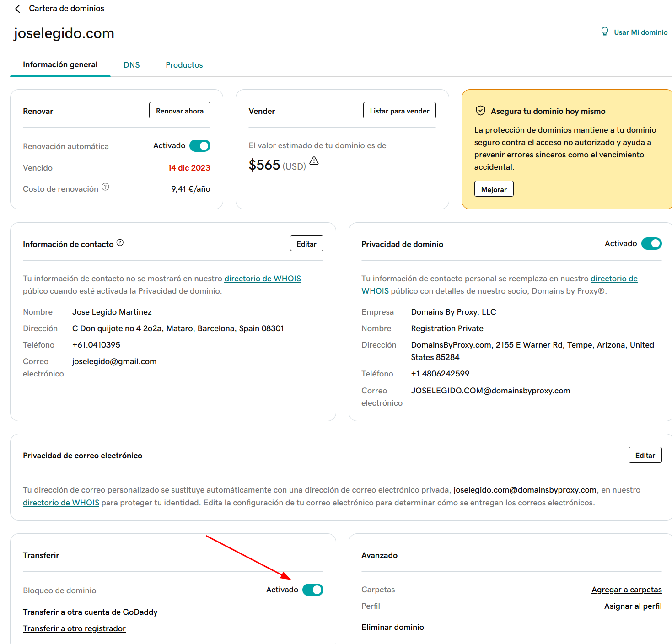Click warning triangle beside the $565 estimate
The width and height of the screenshot is (672, 644).
point(314,161)
